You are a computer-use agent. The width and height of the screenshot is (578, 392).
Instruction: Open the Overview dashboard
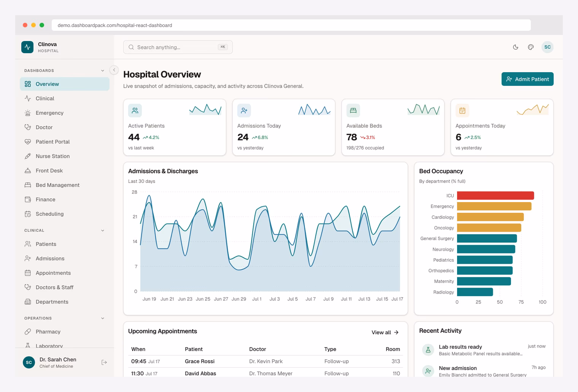click(65, 84)
